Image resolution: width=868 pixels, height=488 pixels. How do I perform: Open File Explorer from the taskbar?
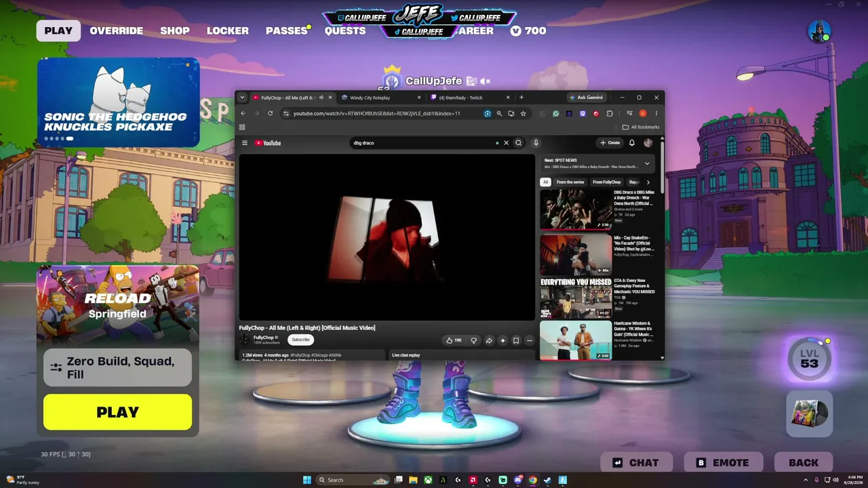413,480
